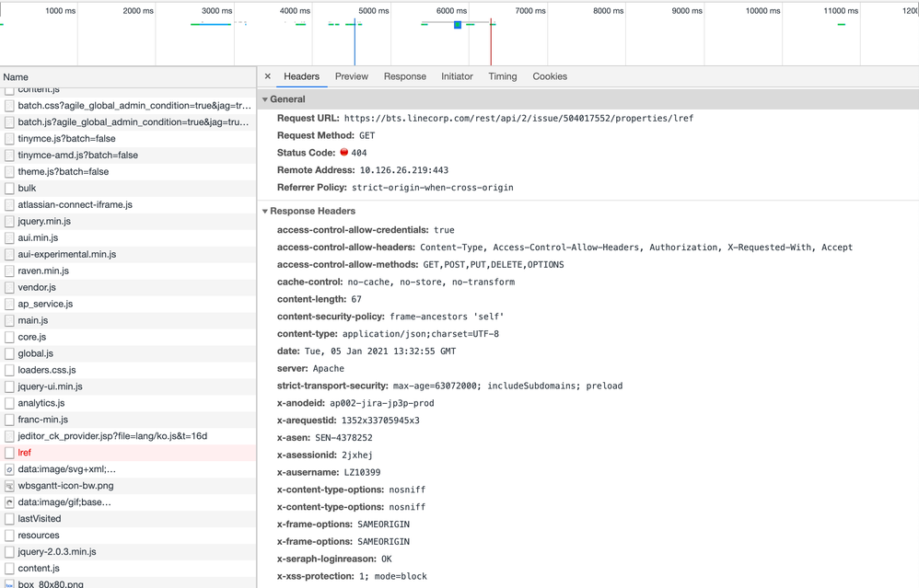Open the Timing tab
This screenshot has width=919, height=588.
point(502,76)
